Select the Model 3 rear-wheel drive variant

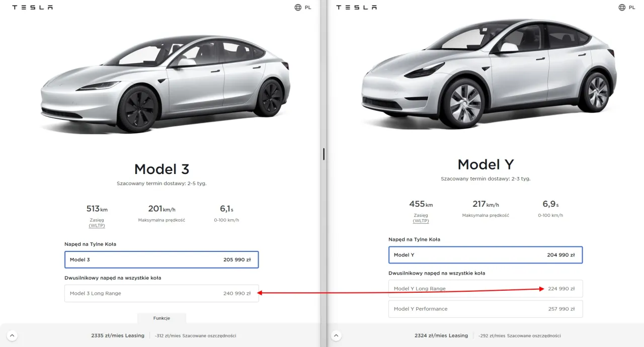pyautogui.click(x=162, y=259)
